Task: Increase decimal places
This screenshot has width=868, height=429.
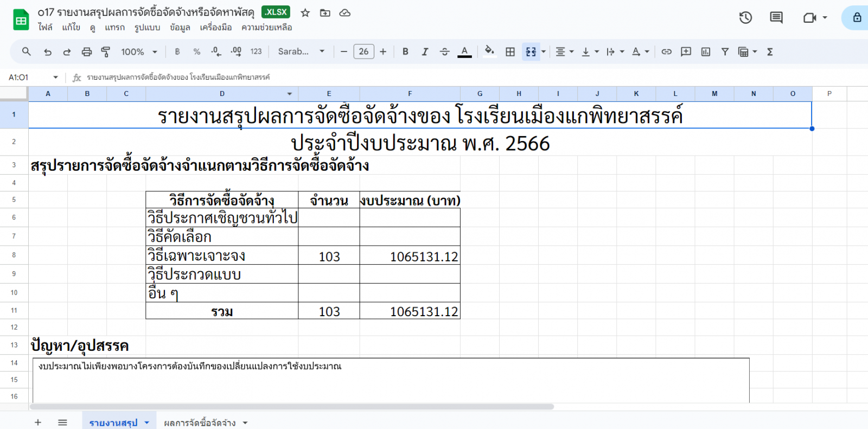Action: pyautogui.click(x=236, y=52)
